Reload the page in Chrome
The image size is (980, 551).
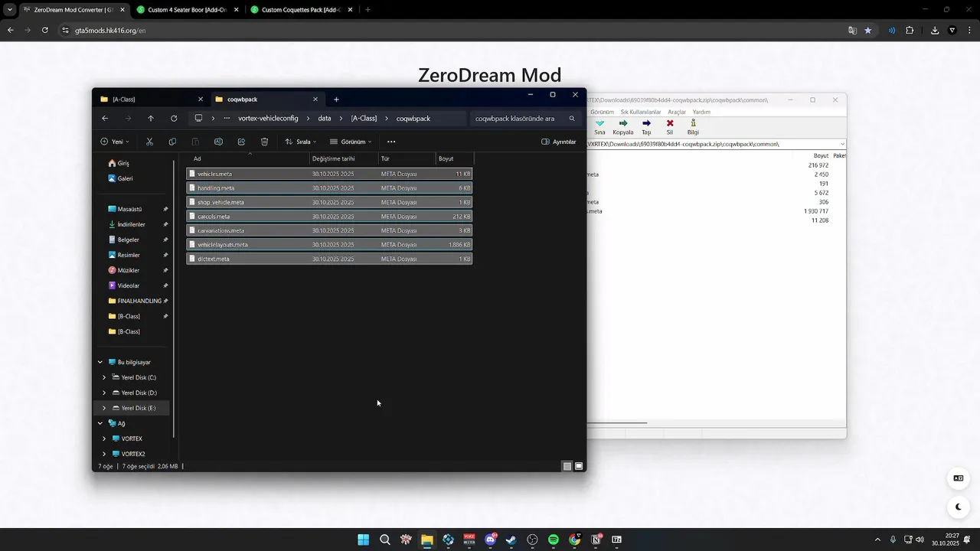tap(45, 31)
